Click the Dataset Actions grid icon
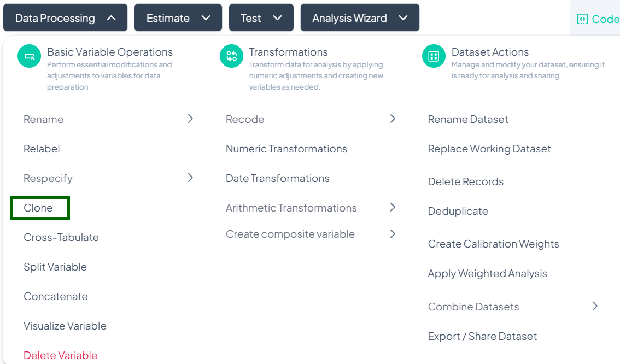Screen dimensions: 620x364 click(434, 57)
